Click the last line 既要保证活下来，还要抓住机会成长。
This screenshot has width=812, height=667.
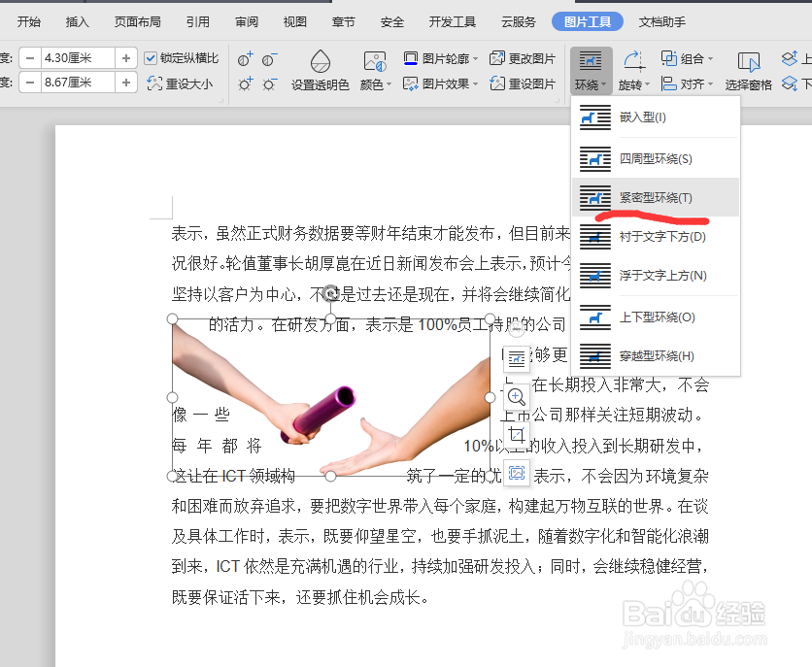[x=300, y=598]
